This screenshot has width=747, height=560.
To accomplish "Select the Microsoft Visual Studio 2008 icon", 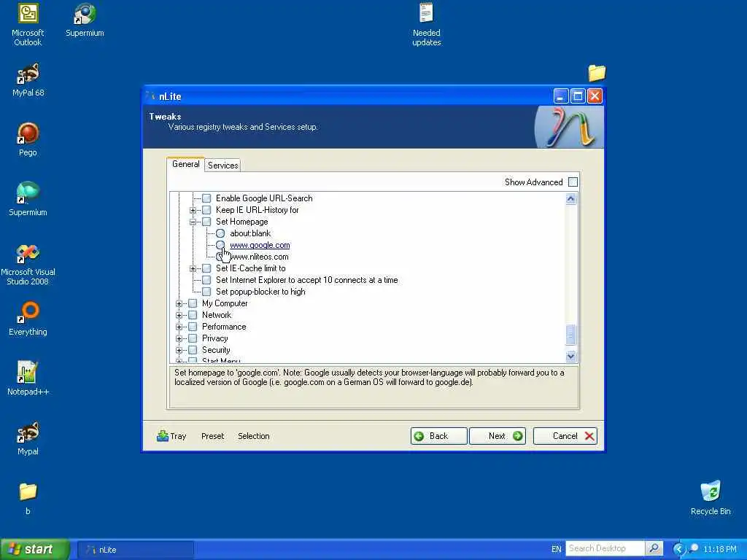I will point(28,264).
